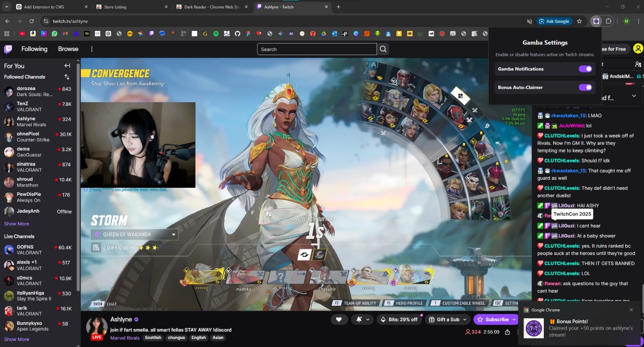644x347 pixels.
Task: Click the user profile avatar icon
Action: pos(638,49)
